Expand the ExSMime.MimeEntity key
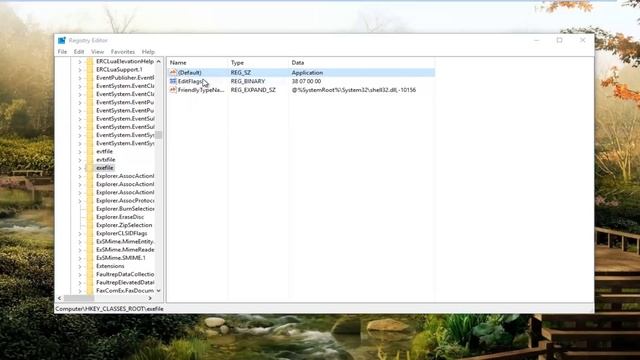 [80, 242]
